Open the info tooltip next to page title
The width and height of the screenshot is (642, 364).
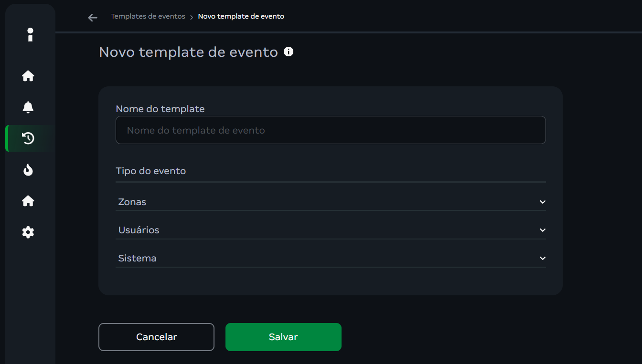pos(289,51)
